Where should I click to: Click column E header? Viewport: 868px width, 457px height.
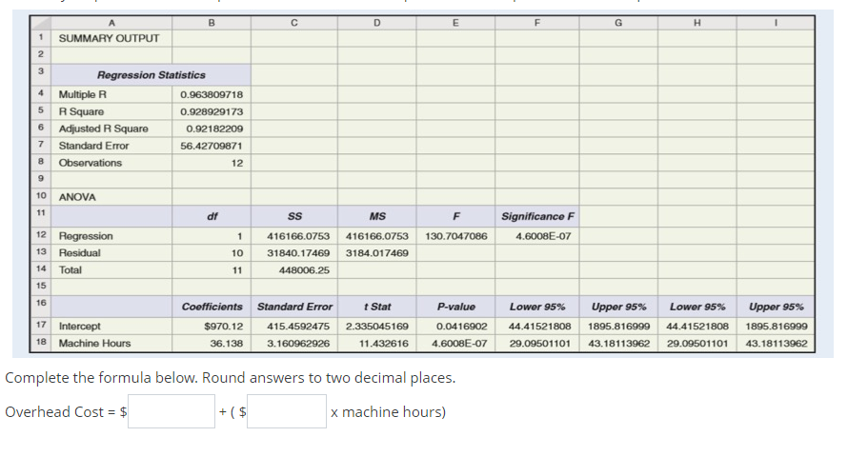tap(456, 23)
